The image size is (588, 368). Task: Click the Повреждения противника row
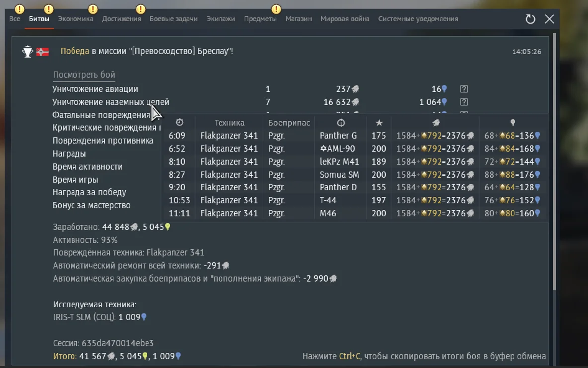pyautogui.click(x=103, y=141)
